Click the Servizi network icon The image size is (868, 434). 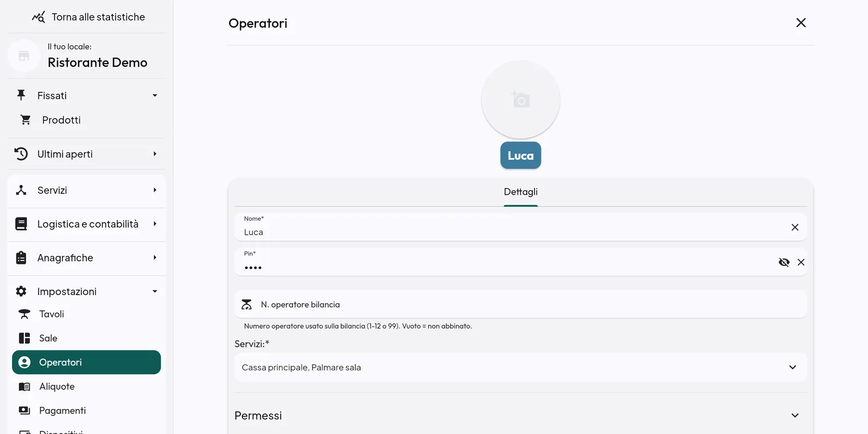click(21, 190)
